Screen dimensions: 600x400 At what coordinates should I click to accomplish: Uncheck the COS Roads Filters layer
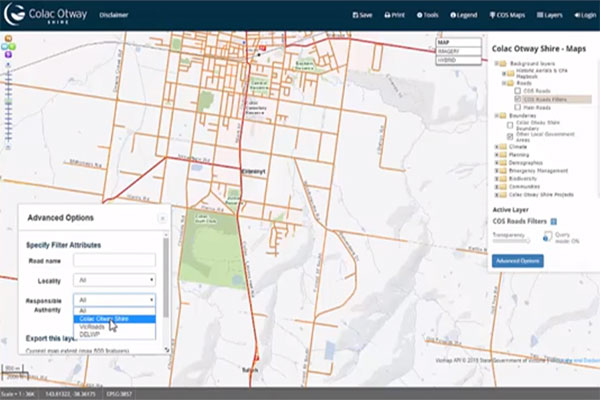click(518, 100)
